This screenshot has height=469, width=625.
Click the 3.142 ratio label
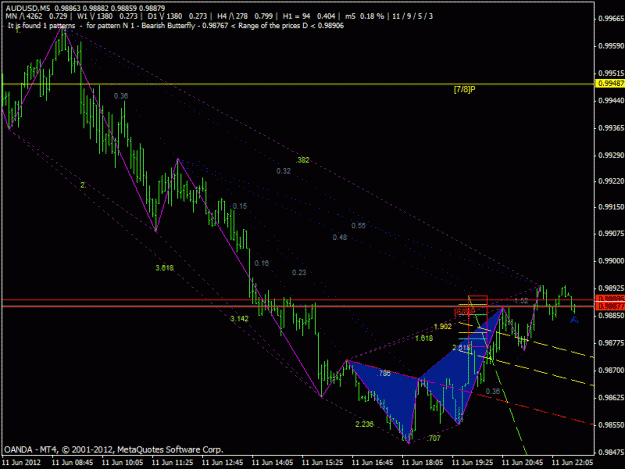(239, 318)
